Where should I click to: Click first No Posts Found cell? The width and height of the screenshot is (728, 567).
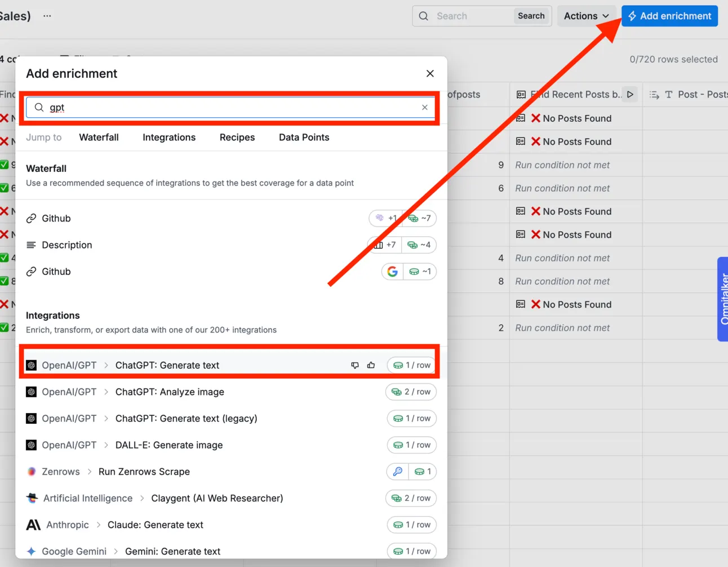(576, 118)
